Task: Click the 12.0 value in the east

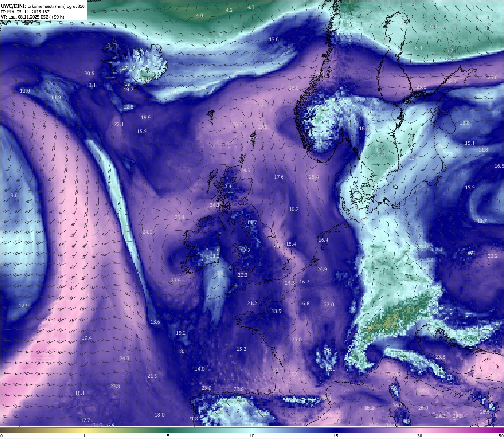Action: (x=465, y=123)
